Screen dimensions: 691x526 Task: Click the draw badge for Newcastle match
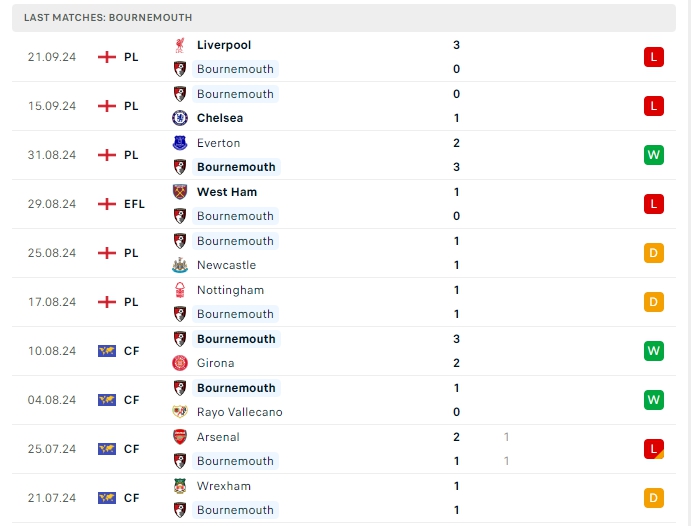point(653,253)
